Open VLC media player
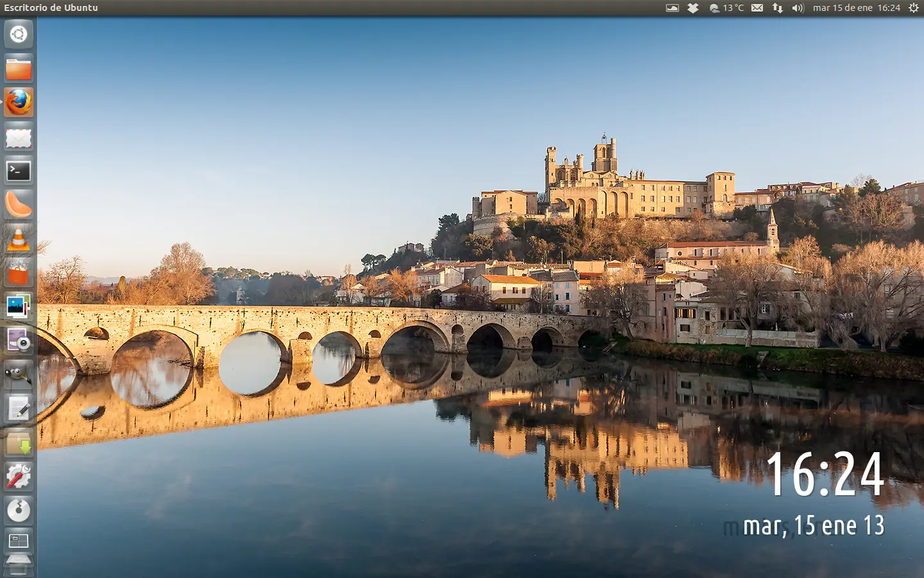 click(19, 239)
